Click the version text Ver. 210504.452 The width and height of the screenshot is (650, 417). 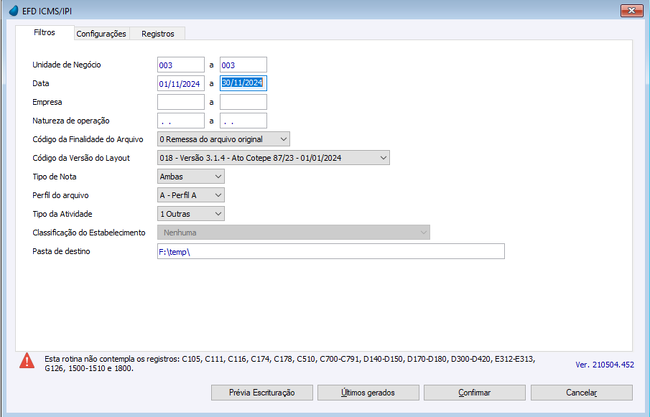pos(604,365)
